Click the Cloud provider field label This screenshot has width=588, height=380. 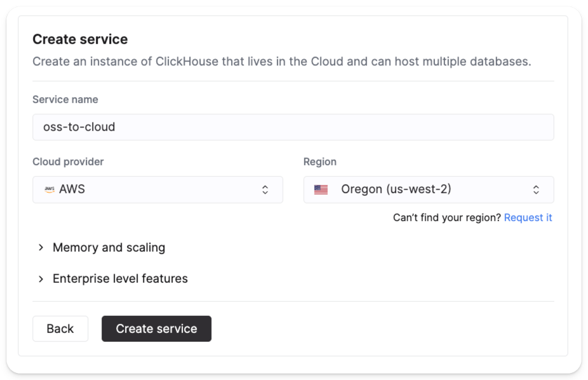(68, 161)
